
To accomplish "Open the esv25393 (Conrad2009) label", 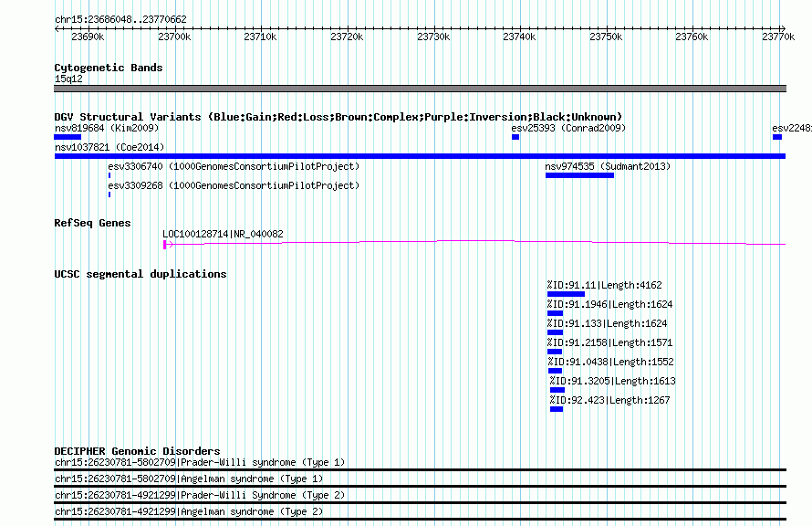I will [568, 128].
